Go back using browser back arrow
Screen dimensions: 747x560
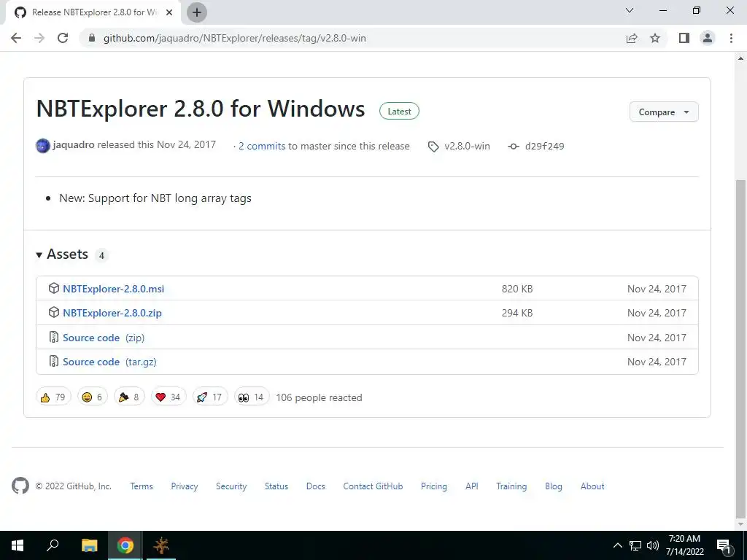[16, 38]
